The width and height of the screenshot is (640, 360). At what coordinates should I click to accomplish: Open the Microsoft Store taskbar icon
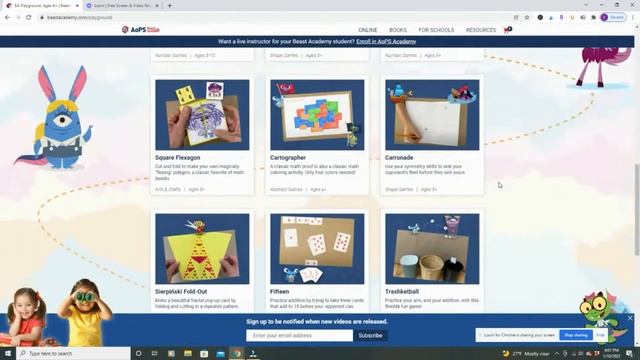coord(204,353)
